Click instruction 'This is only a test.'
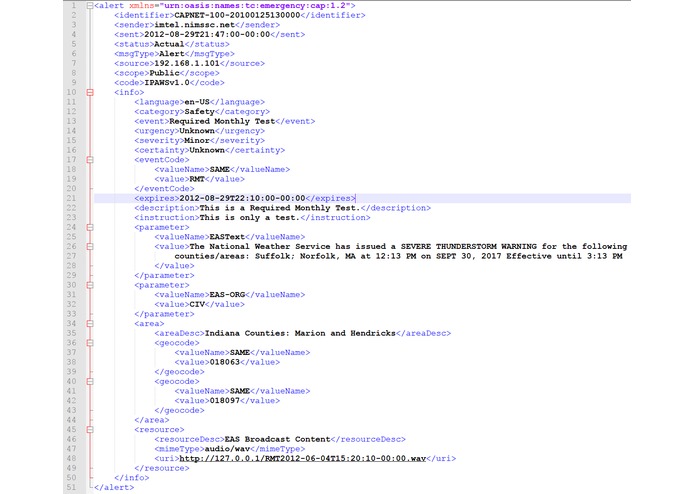The width and height of the screenshot is (695, 494). coord(250,218)
